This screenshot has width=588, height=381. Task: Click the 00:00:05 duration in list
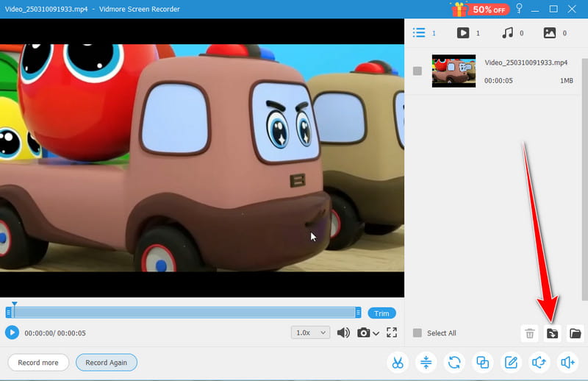[498, 81]
